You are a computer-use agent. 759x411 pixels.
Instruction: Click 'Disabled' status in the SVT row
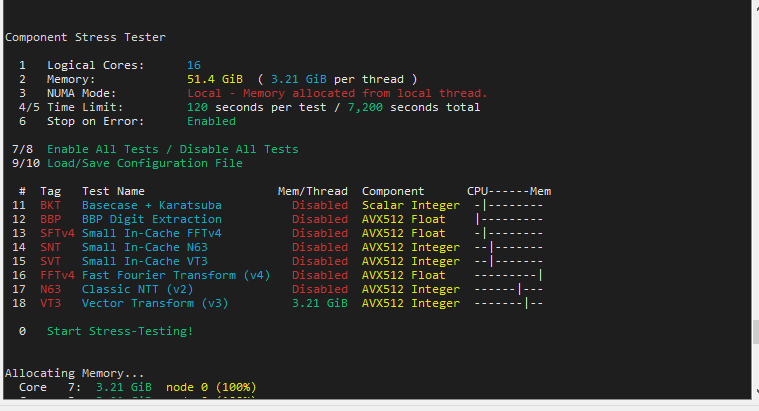tap(319, 262)
